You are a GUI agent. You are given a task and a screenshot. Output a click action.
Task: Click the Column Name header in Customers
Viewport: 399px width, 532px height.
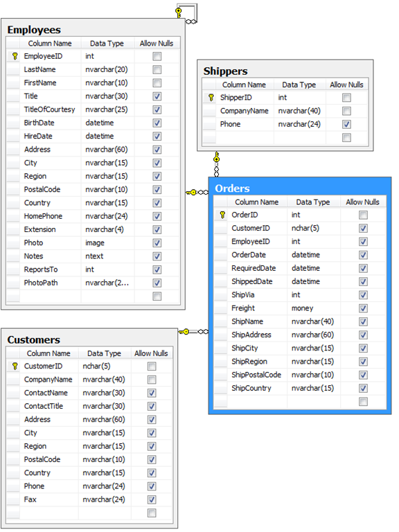(48, 353)
